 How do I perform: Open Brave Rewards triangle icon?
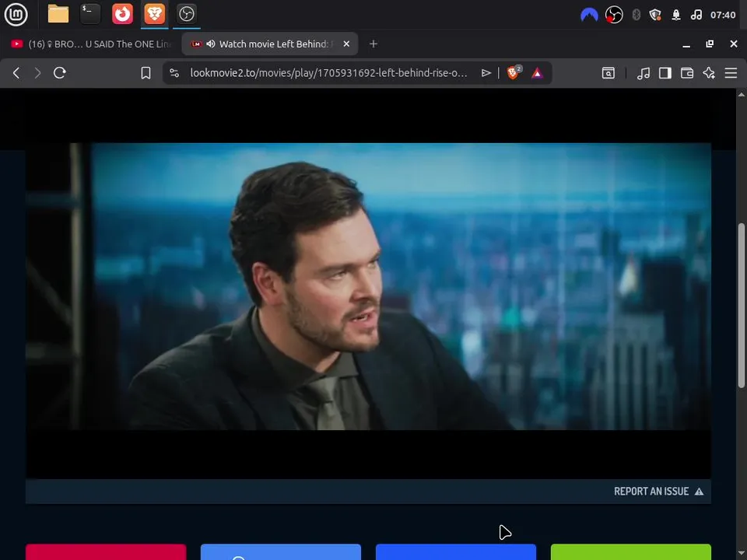[x=537, y=73]
